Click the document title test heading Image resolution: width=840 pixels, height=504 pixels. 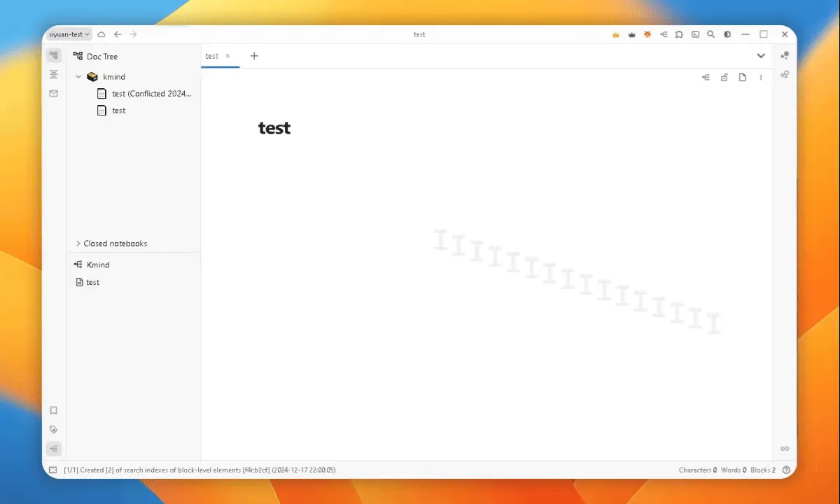[x=274, y=128]
